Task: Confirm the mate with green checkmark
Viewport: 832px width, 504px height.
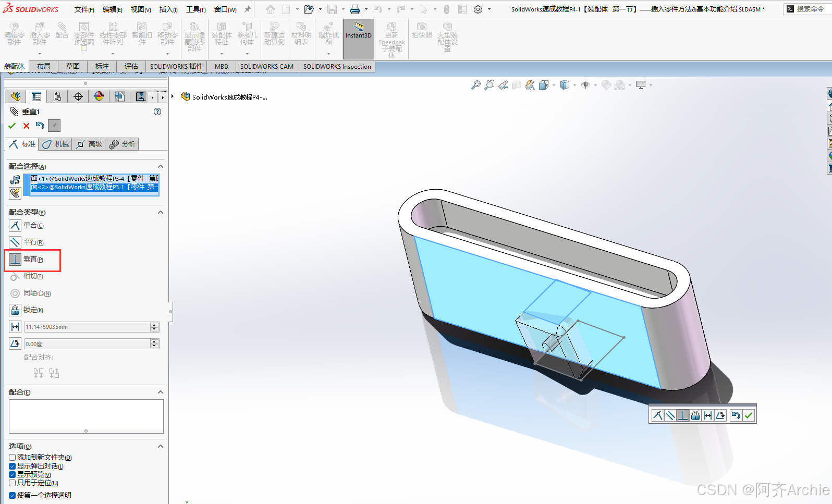Action: 12,126
